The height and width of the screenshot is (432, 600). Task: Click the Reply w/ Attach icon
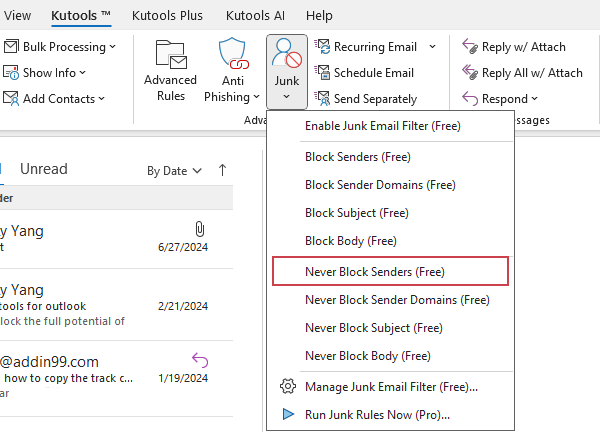[469, 46]
